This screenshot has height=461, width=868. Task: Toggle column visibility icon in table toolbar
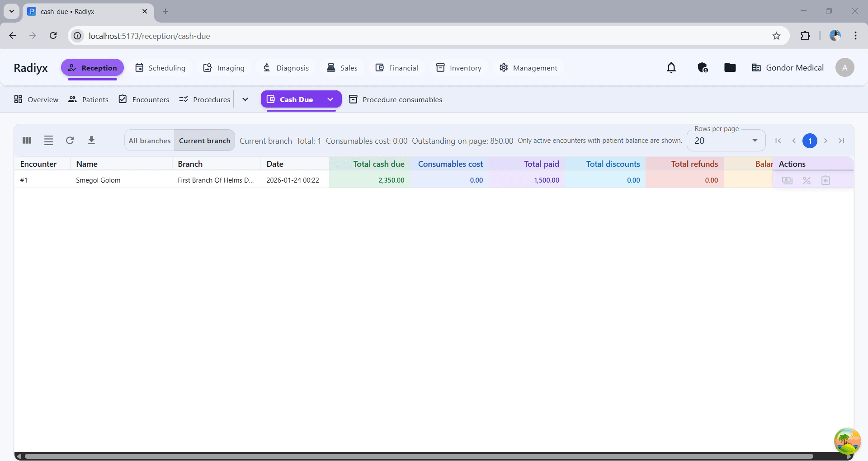[x=27, y=141]
